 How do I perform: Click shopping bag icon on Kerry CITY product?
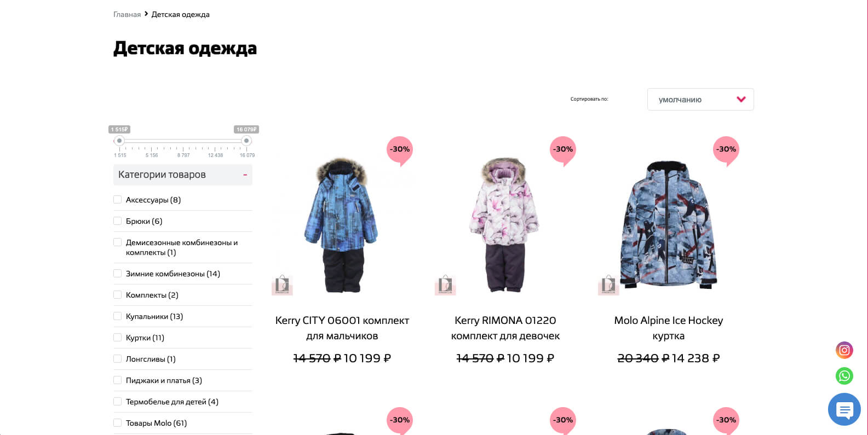(x=282, y=285)
